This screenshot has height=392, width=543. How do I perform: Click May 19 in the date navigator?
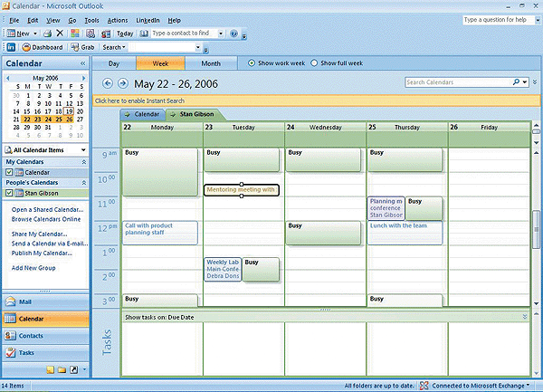click(x=70, y=111)
